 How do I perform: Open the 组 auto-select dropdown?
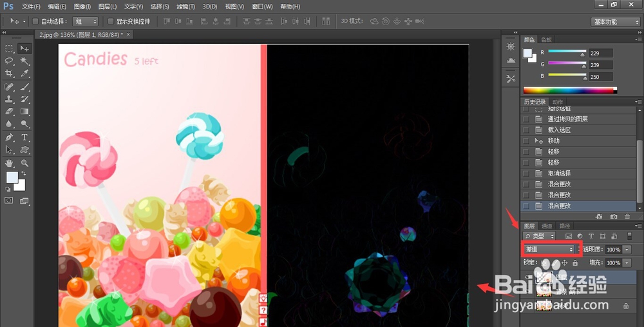[x=86, y=21]
